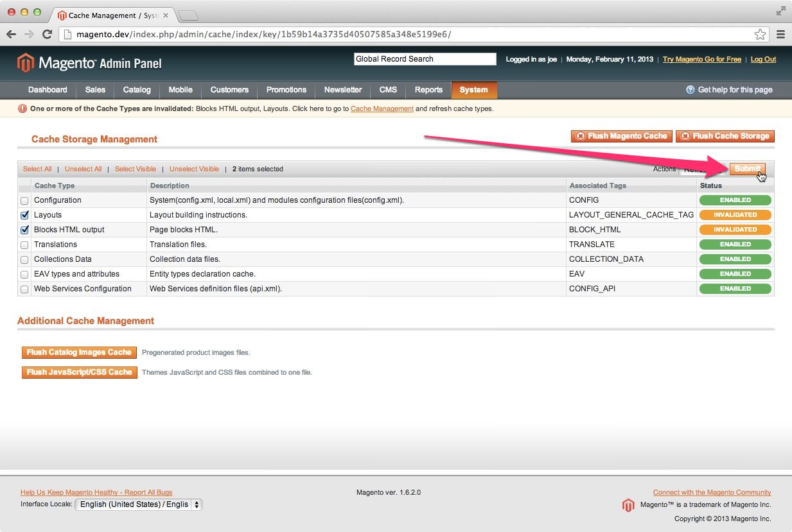Check the Configuration cache type checkbox

[24, 201]
